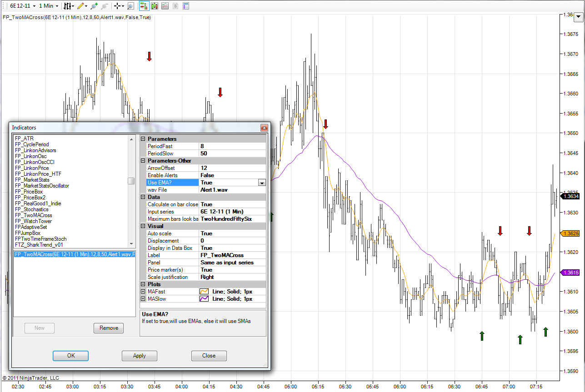Click the Close button beside Apply
This screenshot has height=392, width=585.
tap(209, 356)
